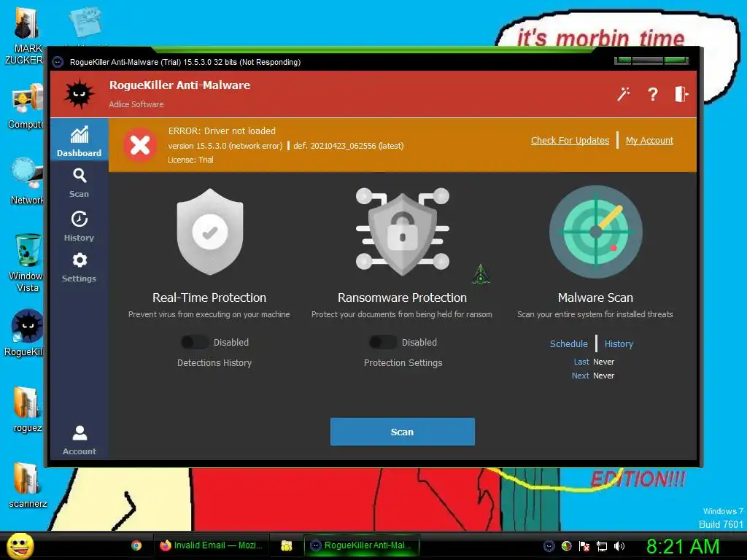Click version 15.5.3.0 (network error) text
Viewport: 747px width, 560px height.
225,146
